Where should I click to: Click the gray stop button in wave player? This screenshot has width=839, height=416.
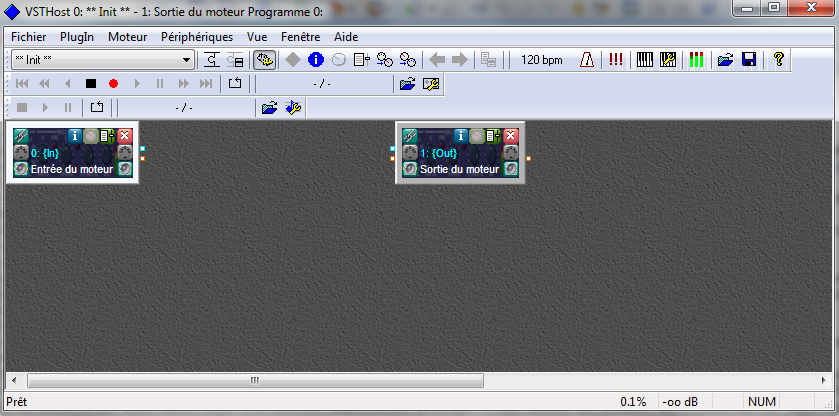tap(22, 108)
